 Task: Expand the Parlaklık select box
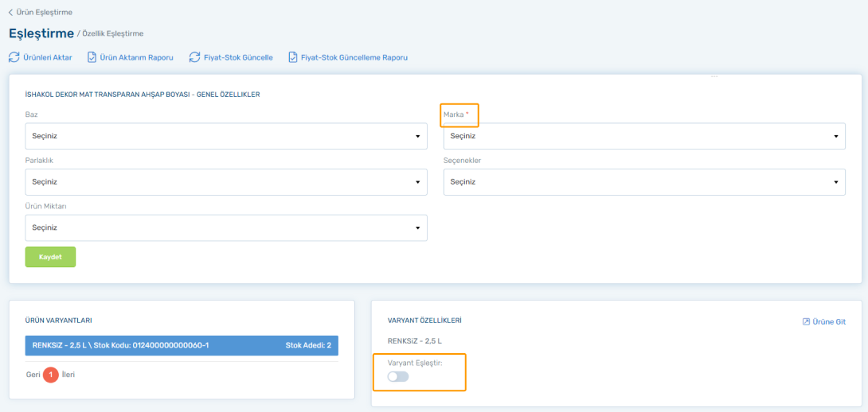[226, 182]
